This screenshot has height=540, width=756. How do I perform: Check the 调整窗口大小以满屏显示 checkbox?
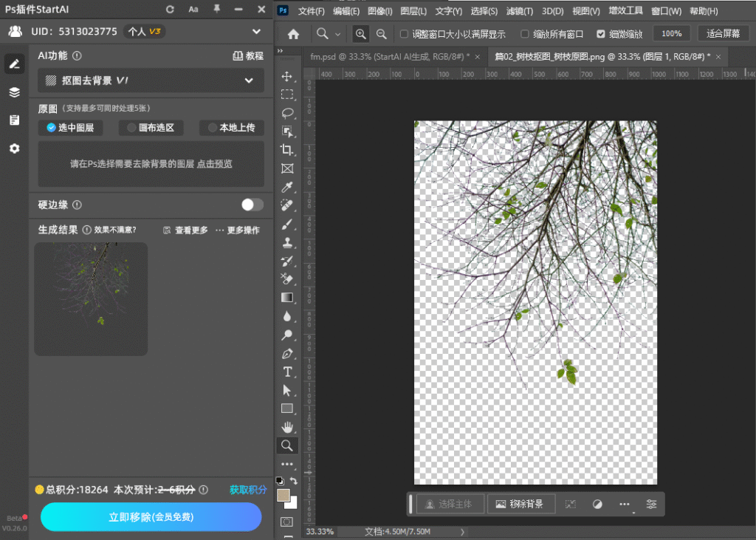[404, 34]
